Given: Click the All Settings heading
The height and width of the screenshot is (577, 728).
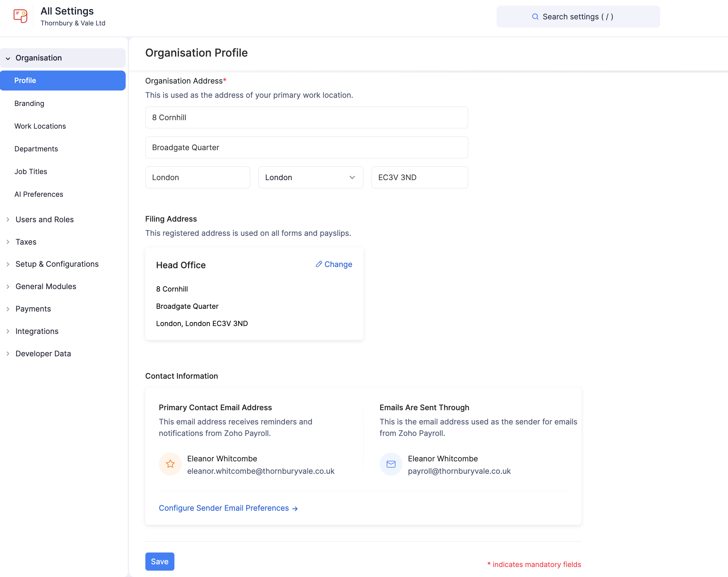Looking at the screenshot, I should click(x=67, y=11).
